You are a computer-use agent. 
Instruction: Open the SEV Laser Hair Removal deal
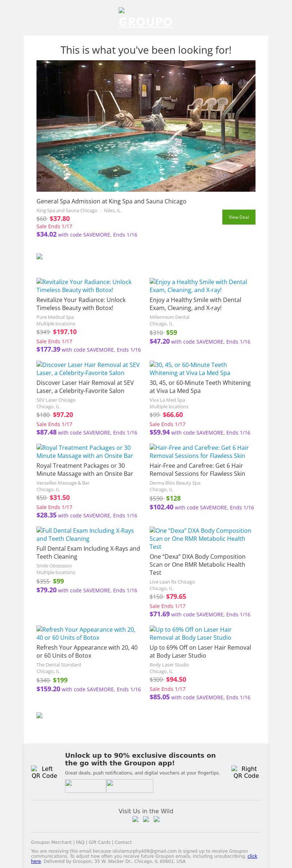[85, 387]
